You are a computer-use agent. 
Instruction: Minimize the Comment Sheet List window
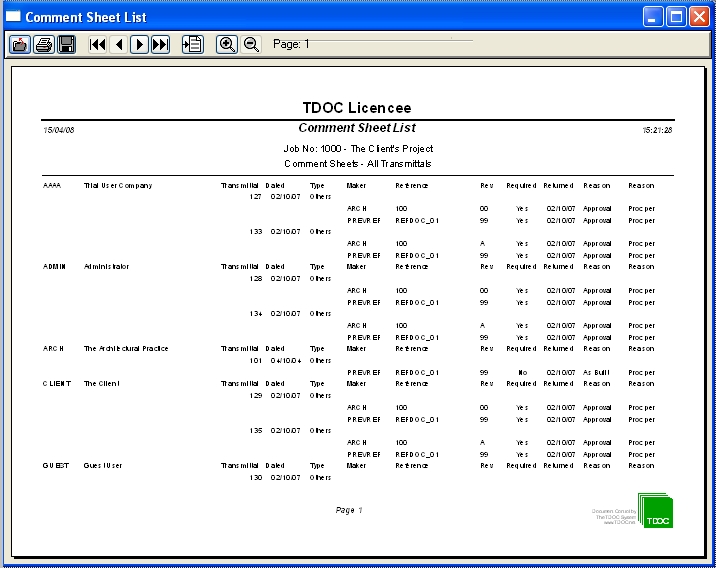[x=653, y=17]
